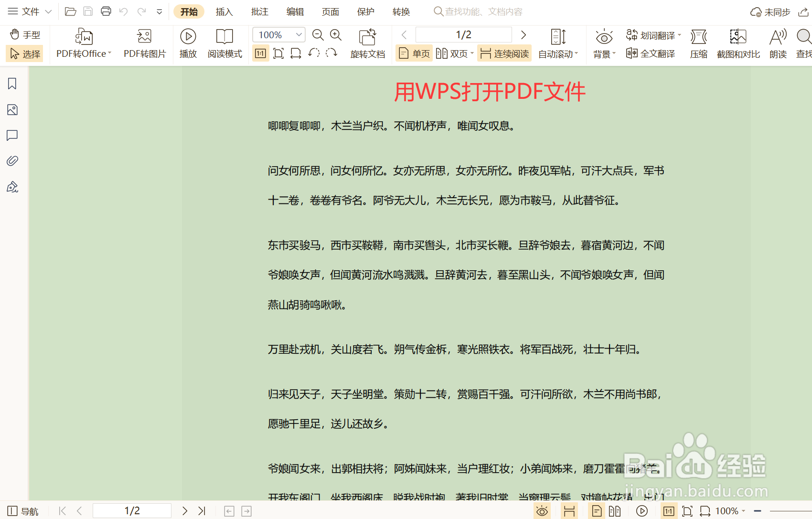The width and height of the screenshot is (812, 519).
Task: Toggle continuous reading icon in status bar
Action: click(x=569, y=511)
